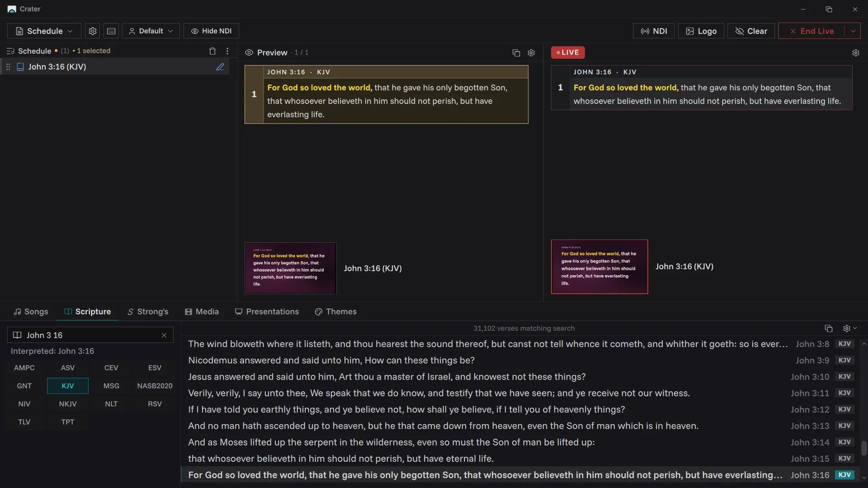Screen dimensions: 868x488
Task: Open Preview panel settings gear
Action: tap(531, 53)
